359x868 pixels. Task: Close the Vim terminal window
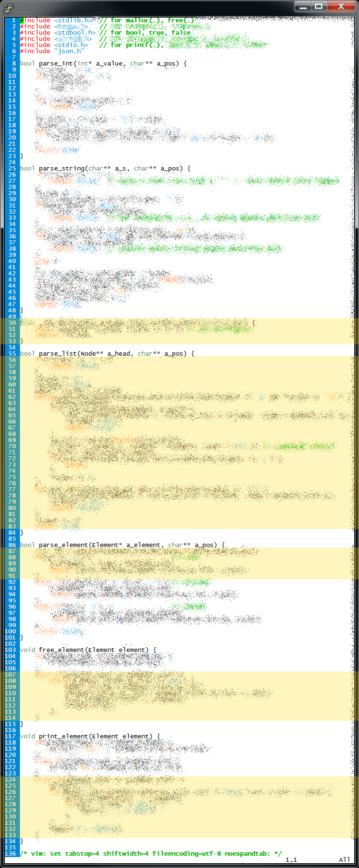341,6
